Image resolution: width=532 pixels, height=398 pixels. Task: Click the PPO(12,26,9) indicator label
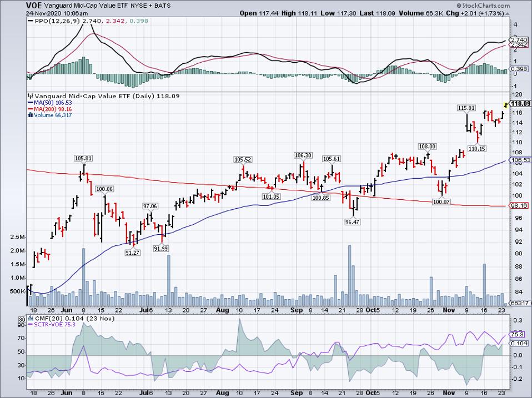tap(58, 21)
